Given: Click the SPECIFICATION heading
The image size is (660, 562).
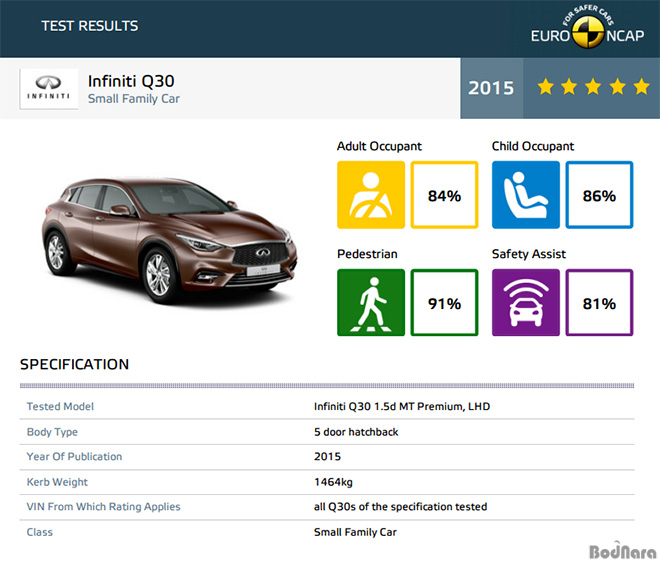Looking at the screenshot, I should tap(75, 365).
